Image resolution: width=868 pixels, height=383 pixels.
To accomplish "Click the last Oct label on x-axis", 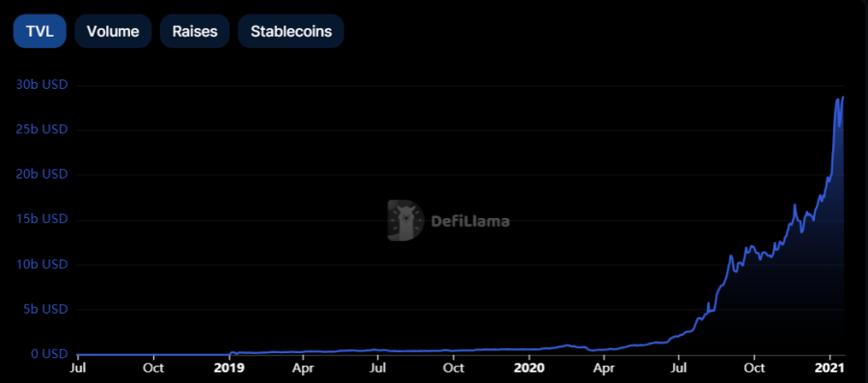I will point(754,368).
